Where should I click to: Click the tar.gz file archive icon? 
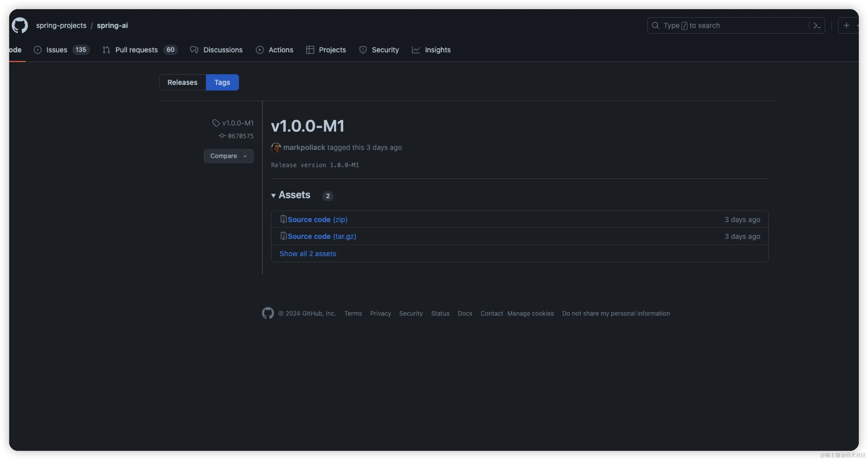(x=283, y=236)
